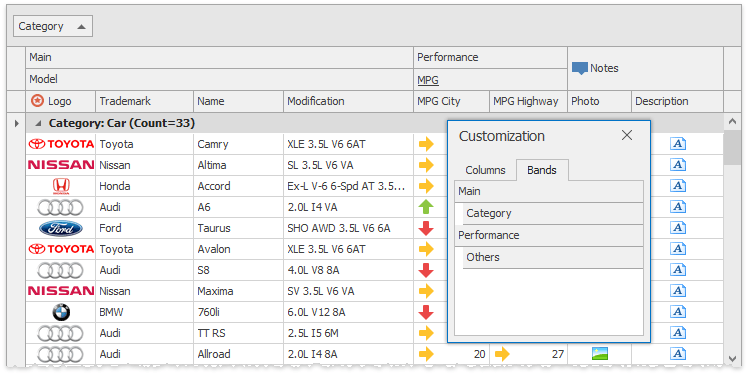Screen dimensions: 748x375
Task: Click the yellow MPG arrow in the Camry row
Action: pos(426,144)
